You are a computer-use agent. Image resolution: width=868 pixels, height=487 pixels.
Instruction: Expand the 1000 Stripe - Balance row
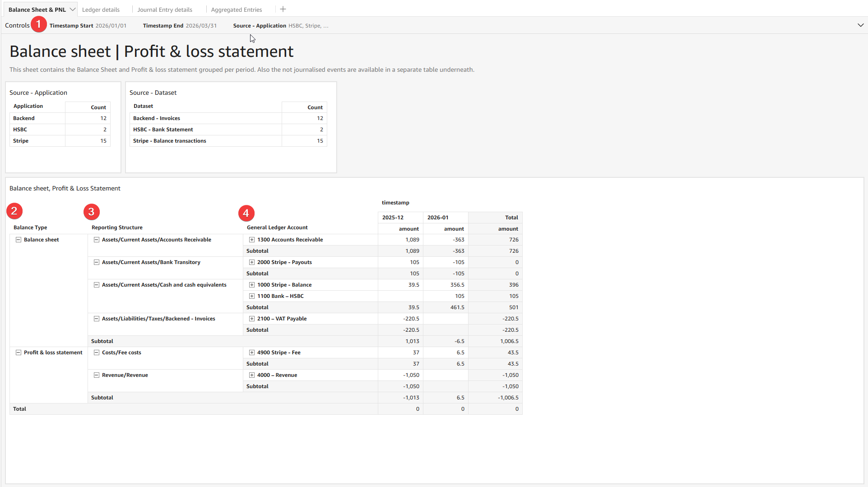coord(252,285)
